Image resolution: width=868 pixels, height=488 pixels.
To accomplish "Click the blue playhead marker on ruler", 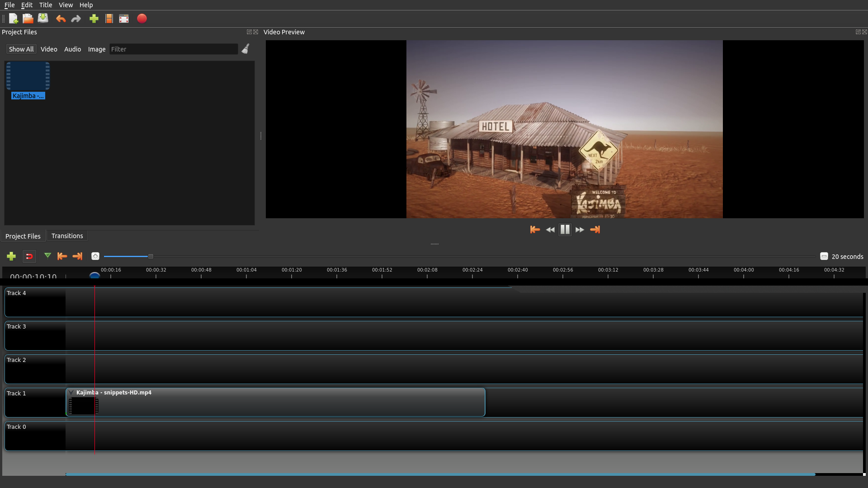I will (x=94, y=275).
